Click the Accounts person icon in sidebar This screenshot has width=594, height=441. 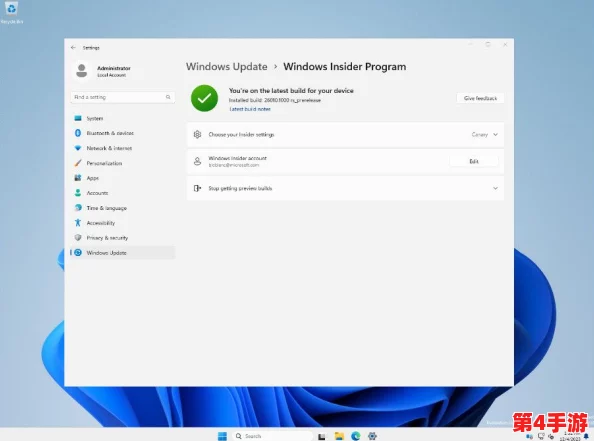tap(78, 193)
